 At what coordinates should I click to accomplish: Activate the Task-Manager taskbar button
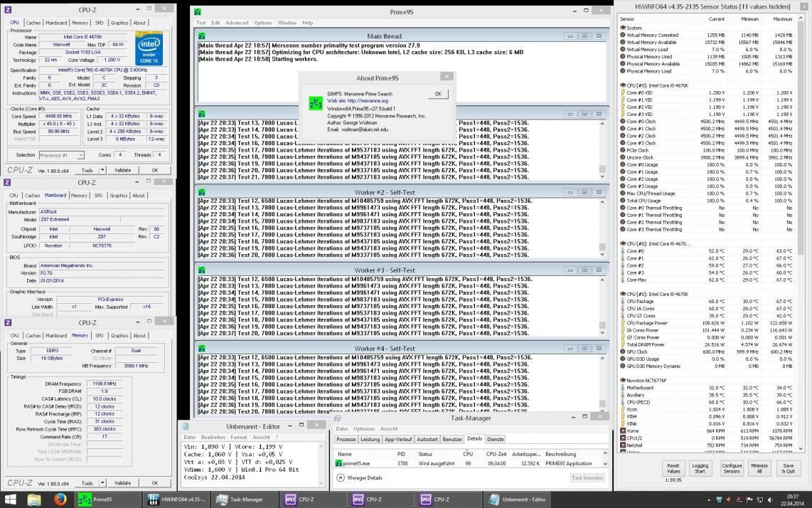click(245, 499)
